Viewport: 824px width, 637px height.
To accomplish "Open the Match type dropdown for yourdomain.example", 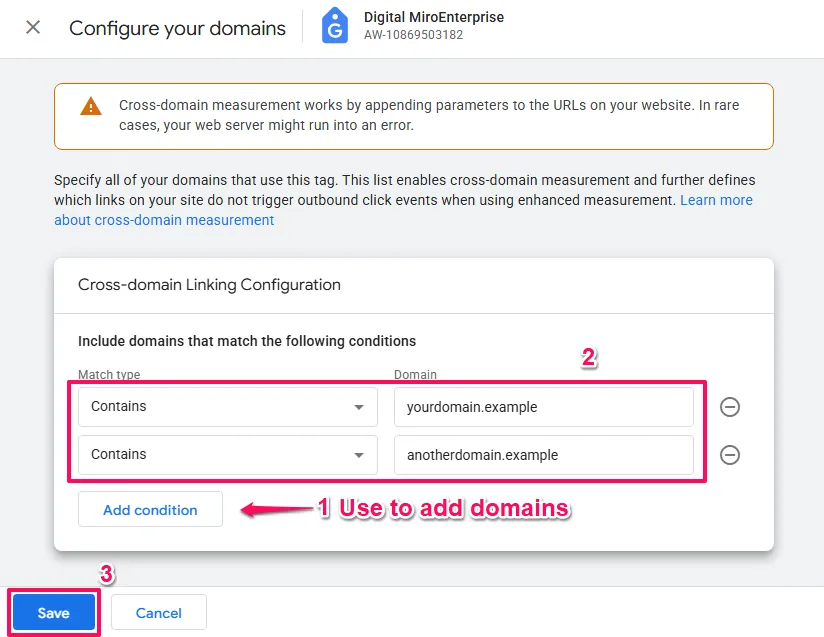I will coord(227,407).
